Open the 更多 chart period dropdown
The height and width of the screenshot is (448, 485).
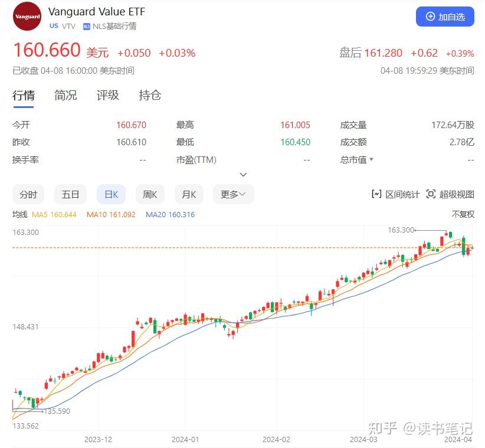click(x=233, y=194)
